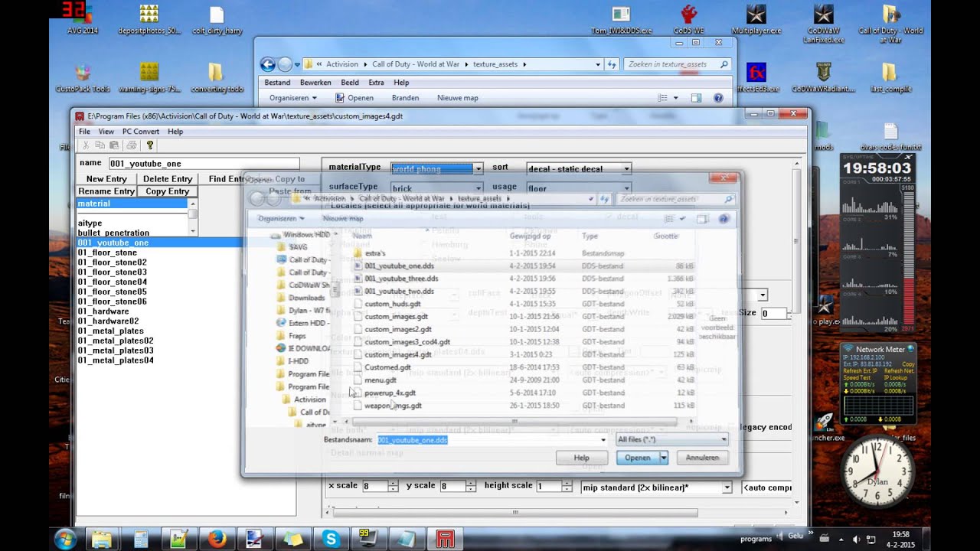Open the PC Convert menu

click(141, 132)
